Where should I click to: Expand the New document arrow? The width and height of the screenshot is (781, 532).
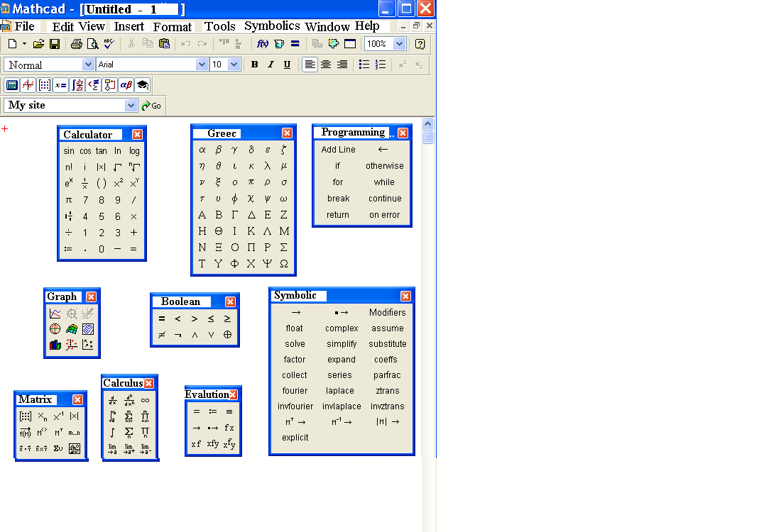coord(24,44)
